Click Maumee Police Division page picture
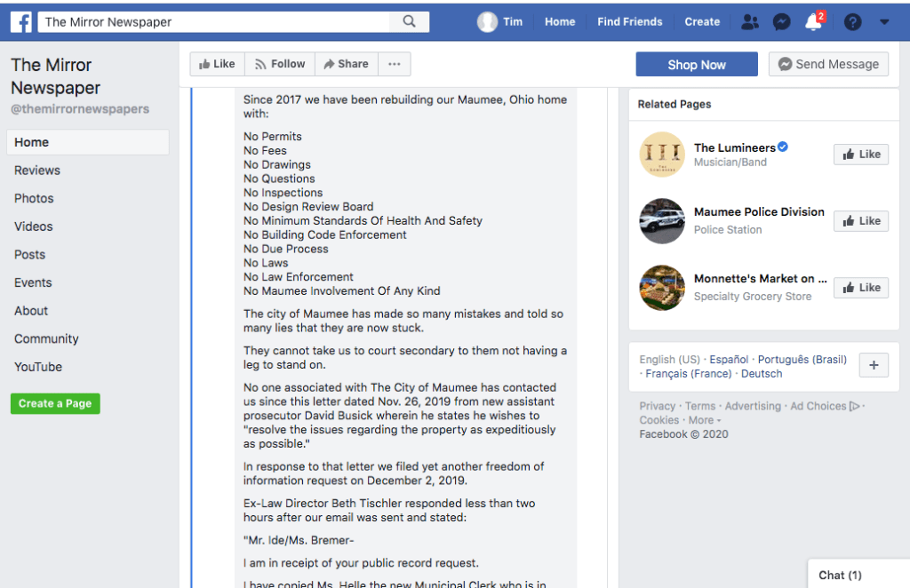This screenshot has width=910, height=588. pos(662,221)
